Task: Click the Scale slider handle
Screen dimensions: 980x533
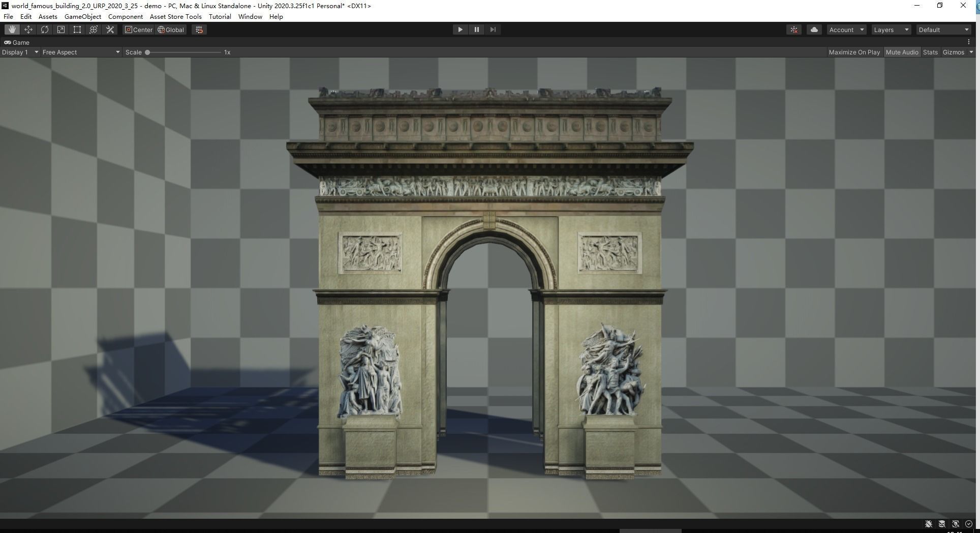Action: pyautogui.click(x=147, y=52)
